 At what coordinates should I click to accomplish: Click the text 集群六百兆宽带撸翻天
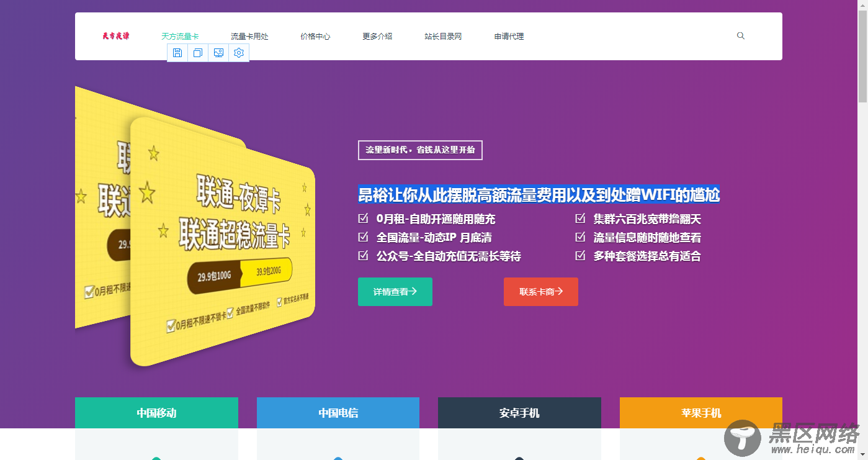tap(647, 219)
